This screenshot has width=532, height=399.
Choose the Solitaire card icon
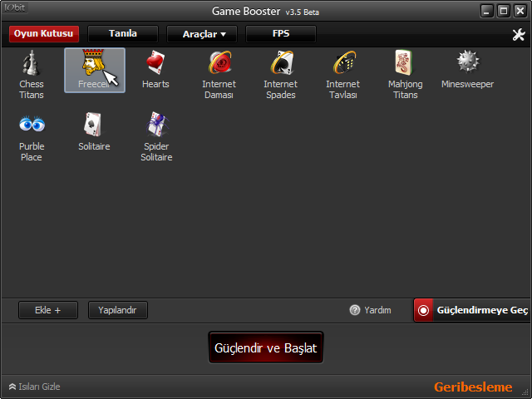coord(93,124)
